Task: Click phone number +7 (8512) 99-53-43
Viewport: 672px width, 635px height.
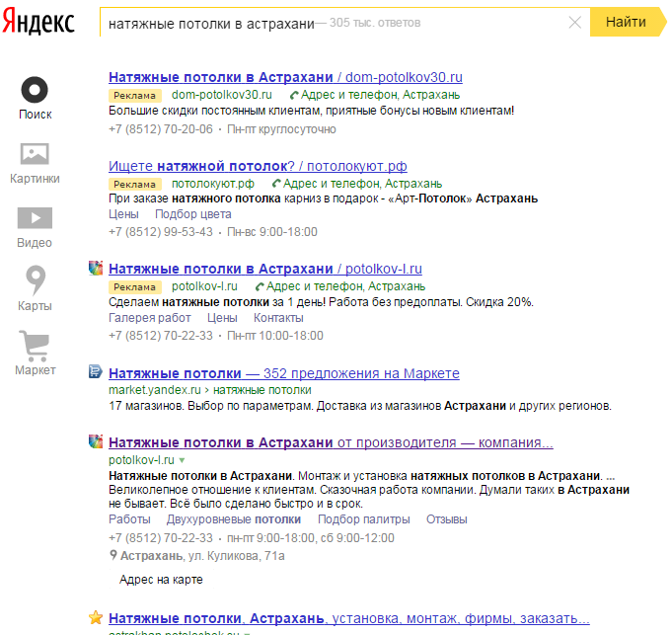Action: (x=161, y=232)
